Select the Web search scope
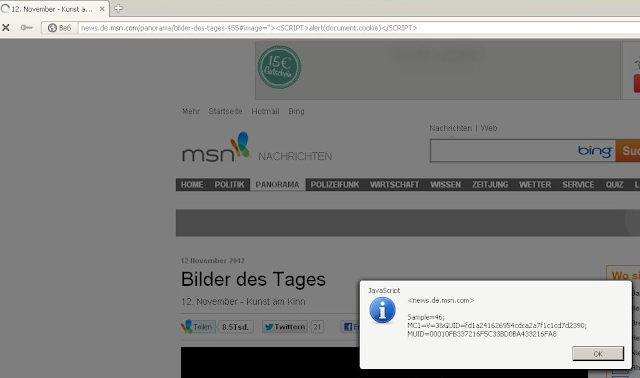 [x=489, y=128]
